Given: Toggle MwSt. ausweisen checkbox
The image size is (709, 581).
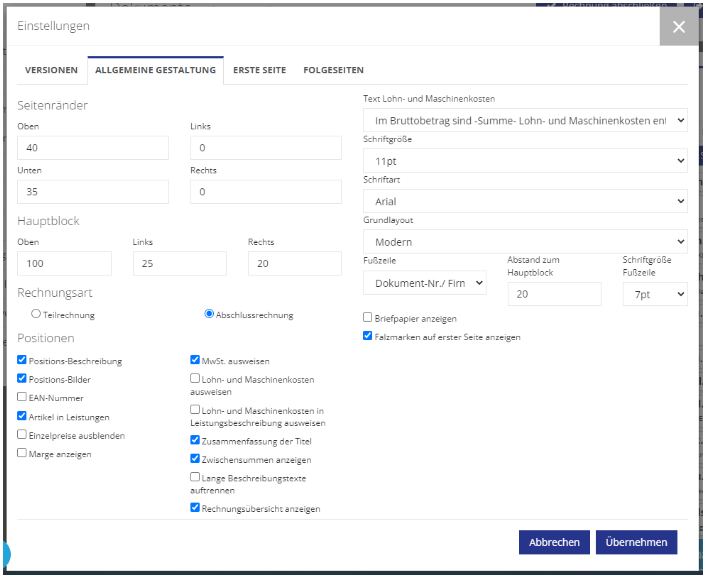Looking at the screenshot, I should click(195, 360).
